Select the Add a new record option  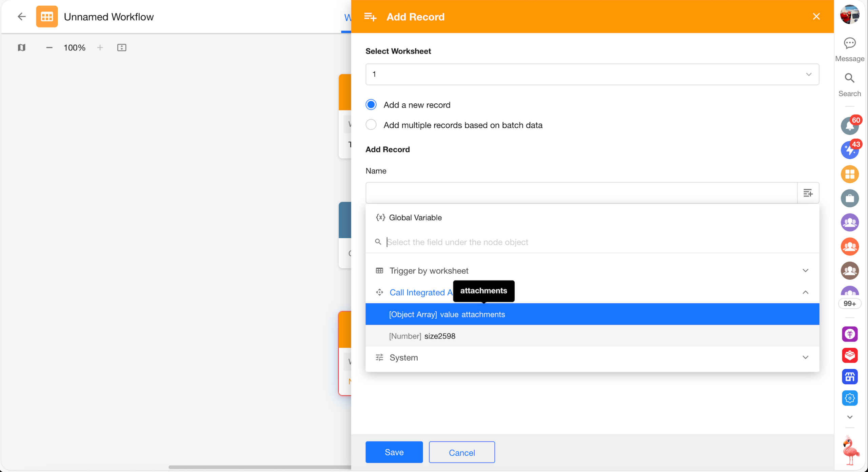pos(371,105)
